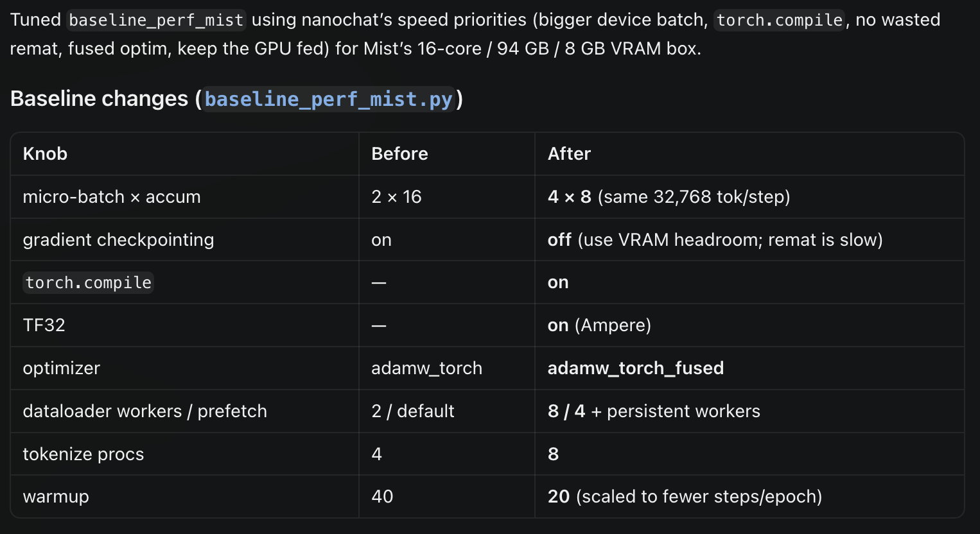Click the inline baseline_perf_mist code in intro

(x=156, y=20)
